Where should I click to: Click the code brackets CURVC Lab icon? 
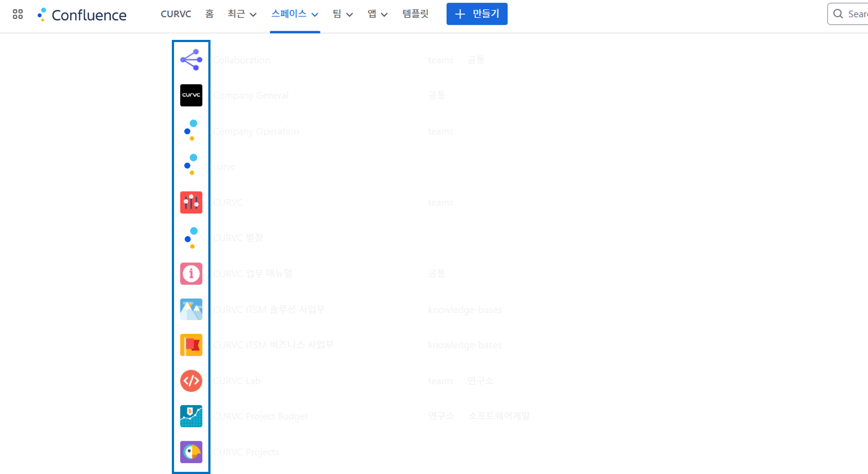click(191, 381)
